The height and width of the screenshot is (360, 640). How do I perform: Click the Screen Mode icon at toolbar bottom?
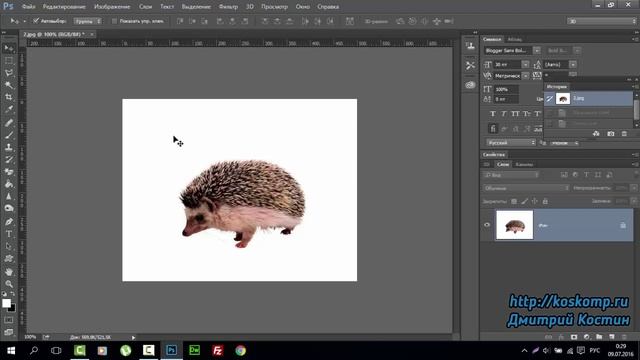[9, 332]
